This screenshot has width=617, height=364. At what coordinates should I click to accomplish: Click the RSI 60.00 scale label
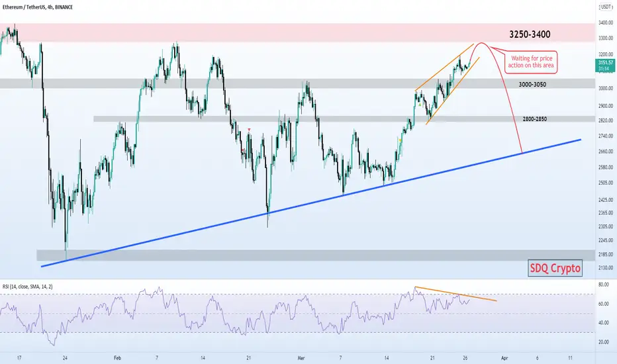point(603,304)
